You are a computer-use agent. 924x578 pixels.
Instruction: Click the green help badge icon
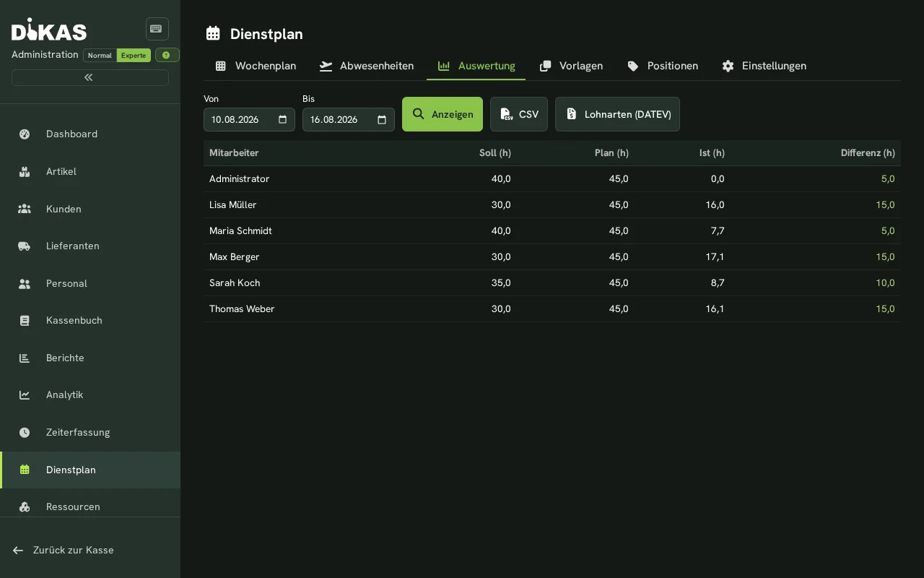point(167,55)
